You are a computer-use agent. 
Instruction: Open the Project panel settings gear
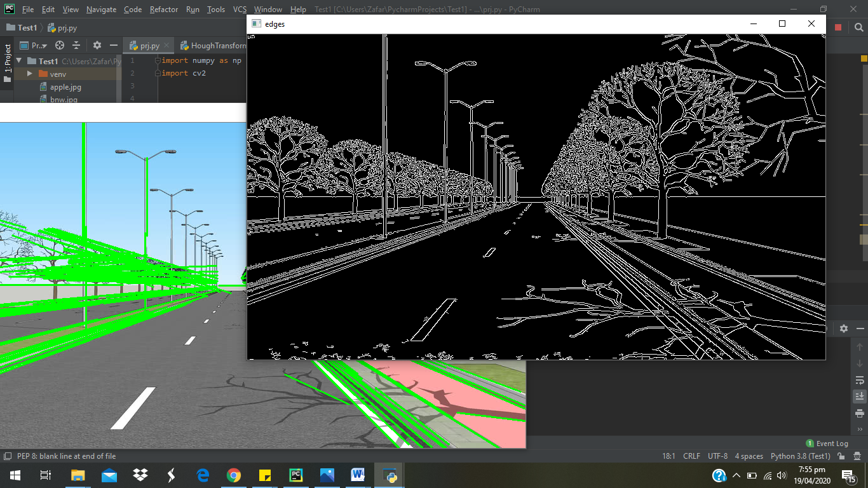(x=97, y=44)
